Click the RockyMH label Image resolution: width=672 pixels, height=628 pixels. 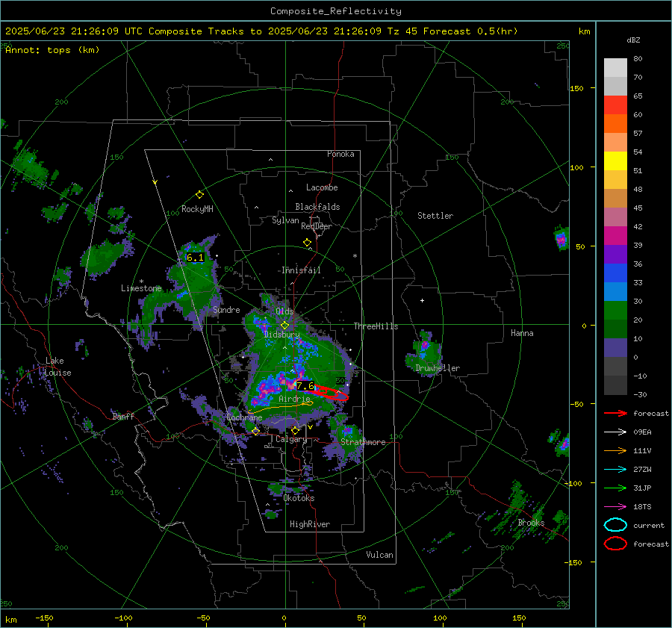(197, 209)
